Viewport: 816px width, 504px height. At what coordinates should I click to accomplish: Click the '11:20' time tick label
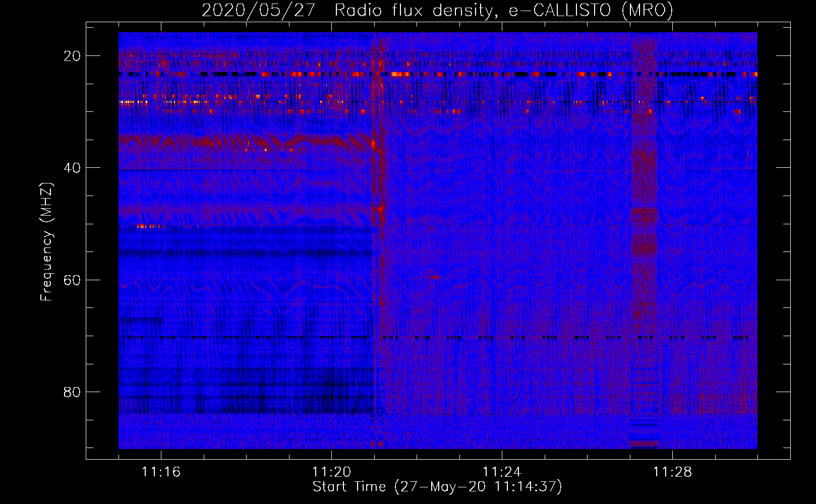(331, 472)
